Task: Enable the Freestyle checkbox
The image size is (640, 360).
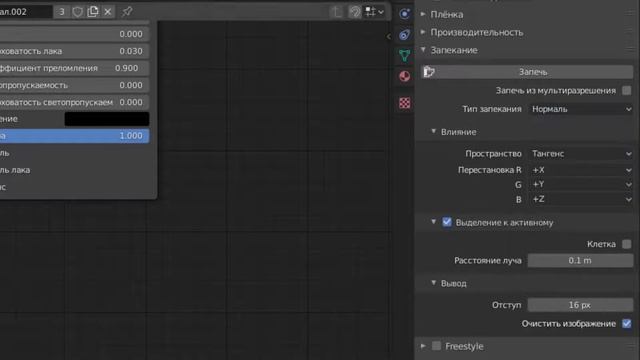Action: click(436, 346)
